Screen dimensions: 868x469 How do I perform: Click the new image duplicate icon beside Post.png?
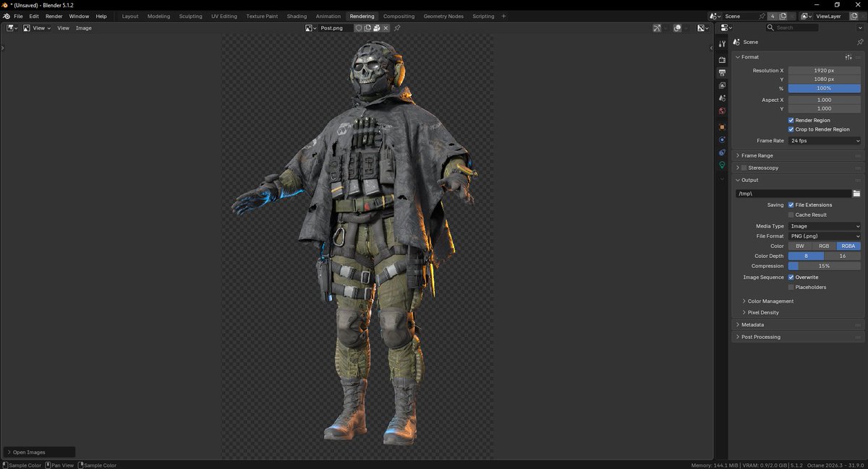(x=367, y=27)
